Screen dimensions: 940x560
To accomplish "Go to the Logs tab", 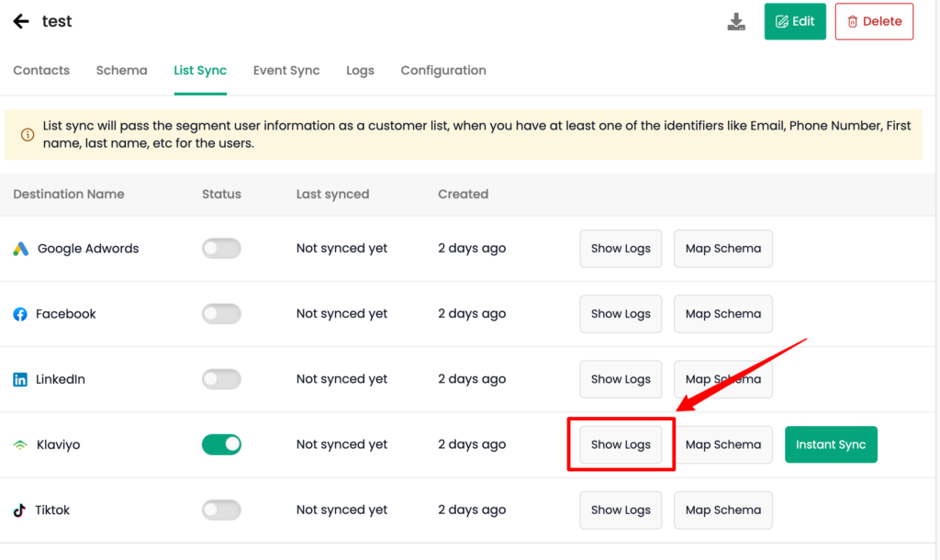I will pyautogui.click(x=360, y=70).
